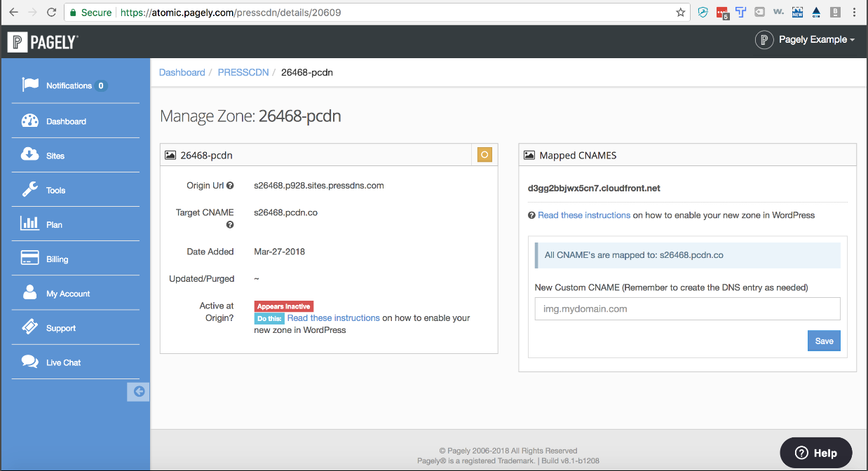
Task: Click the image icon in Mapped CNAMES header
Action: [x=529, y=156]
